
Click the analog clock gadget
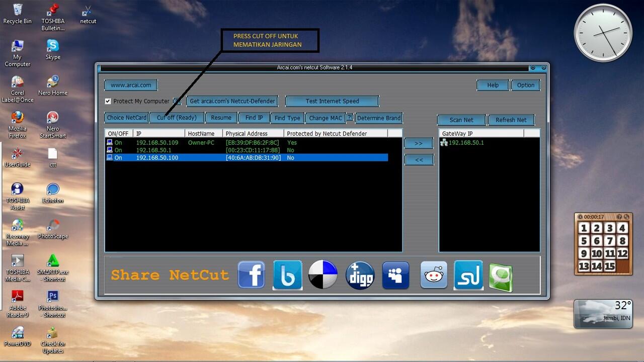point(603,33)
